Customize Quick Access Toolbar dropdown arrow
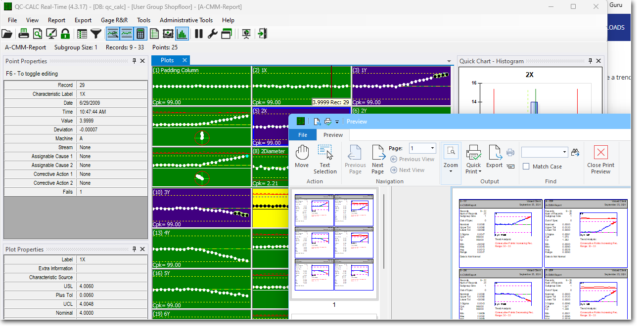644x334 pixels. (337, 122)
